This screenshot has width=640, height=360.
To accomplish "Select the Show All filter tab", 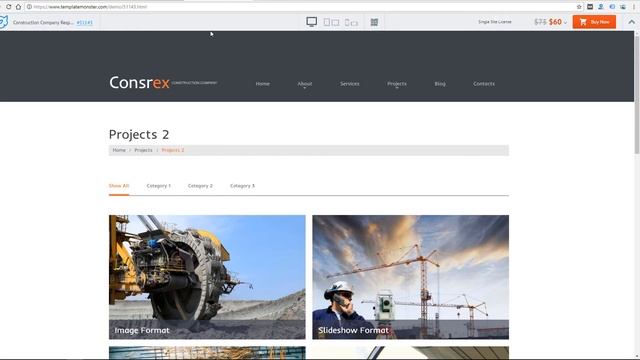I will point(119,186).
